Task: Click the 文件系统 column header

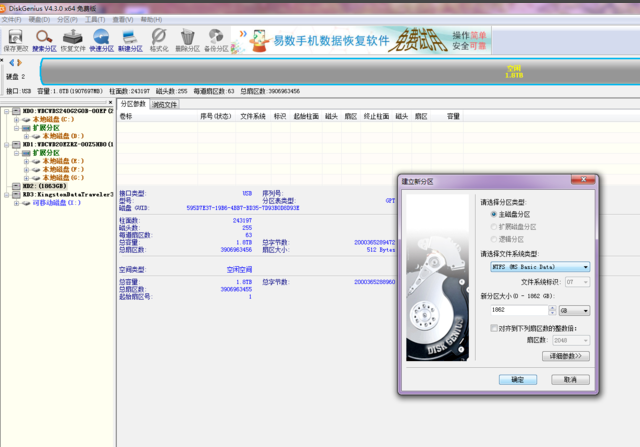Action: (x=253, y=116)
